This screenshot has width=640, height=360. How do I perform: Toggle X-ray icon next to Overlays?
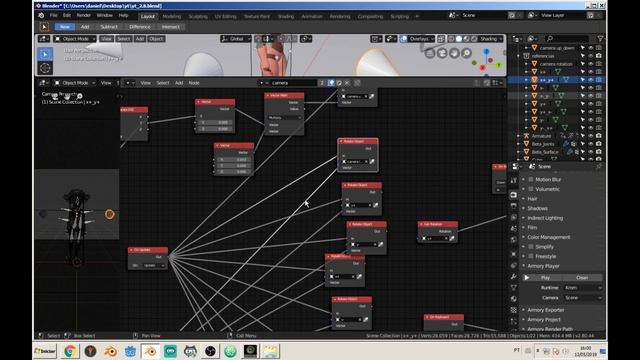coord(441,39)
